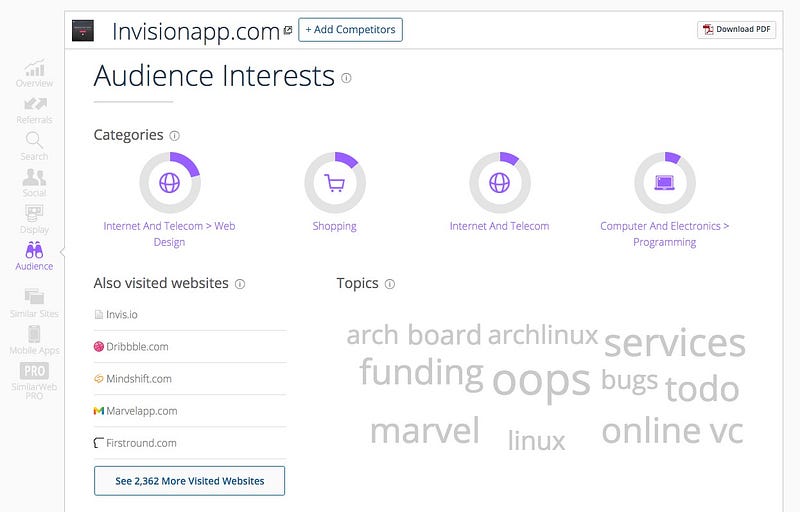
Task: Click info icon beside Topics heading
Action: [x=390, y=284]
